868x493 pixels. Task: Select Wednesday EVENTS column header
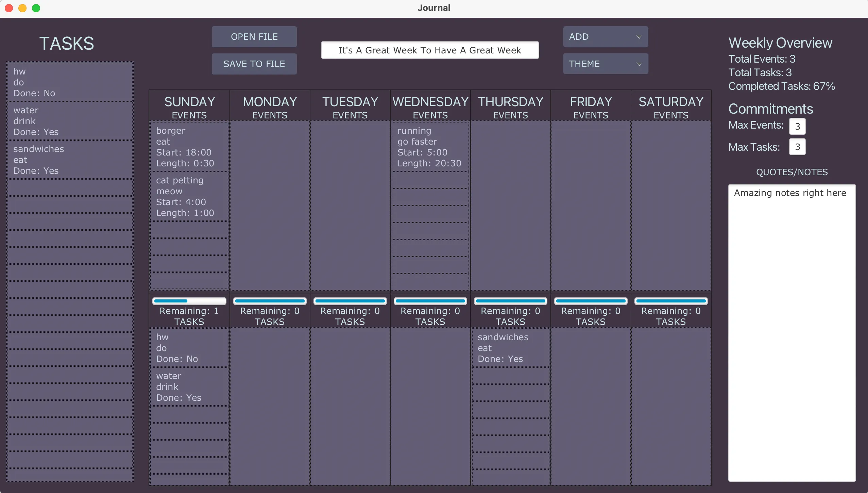pos(430,108)
